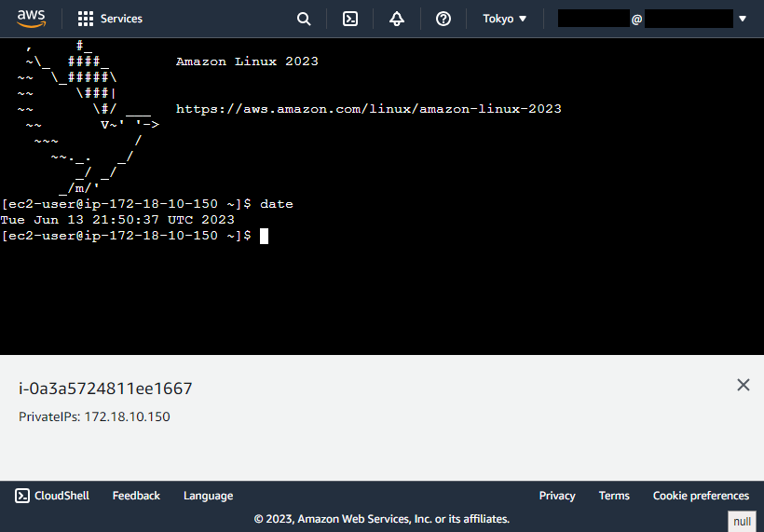Open the AWS console home logo
764x532 pixels.
click(x=31, y=19)
